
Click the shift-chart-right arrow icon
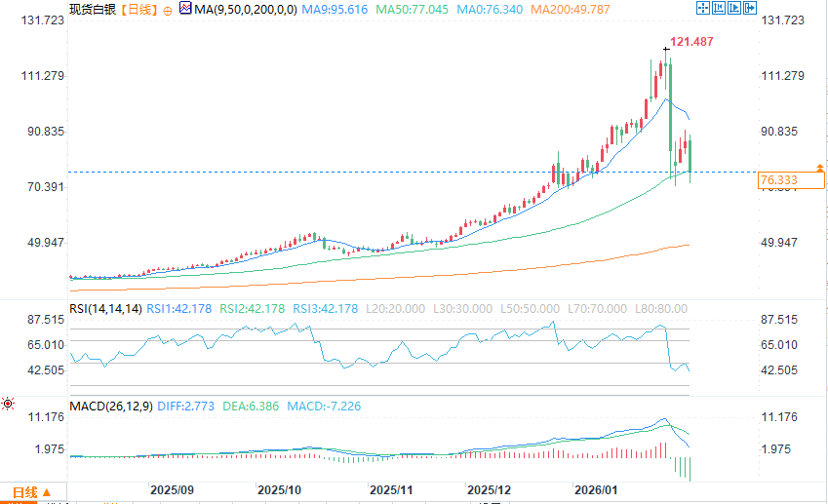click(x=750, y=8)
